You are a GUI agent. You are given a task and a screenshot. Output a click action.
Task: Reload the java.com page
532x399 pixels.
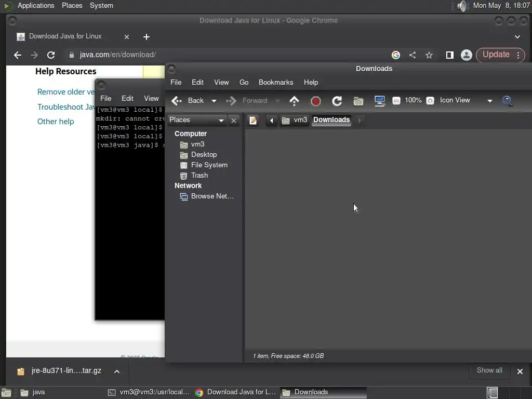coord(51,55)
